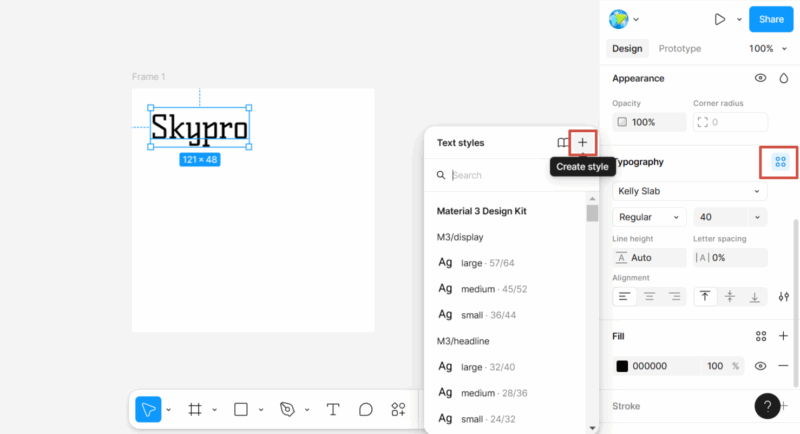
Task: Open the text styles library book icon
Action: pyautogui.click(x=562, y=143)
